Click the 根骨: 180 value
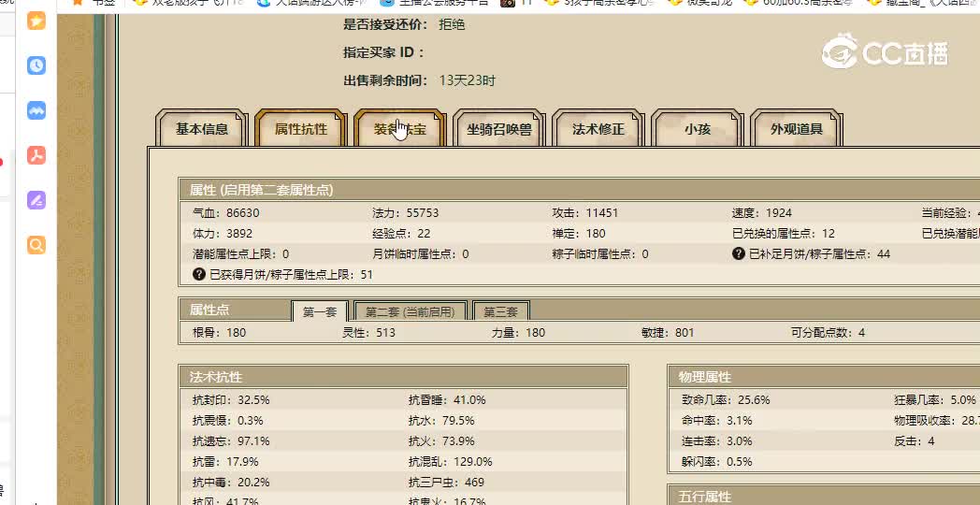Screen dimensions: 980x505 pos(220,333)
